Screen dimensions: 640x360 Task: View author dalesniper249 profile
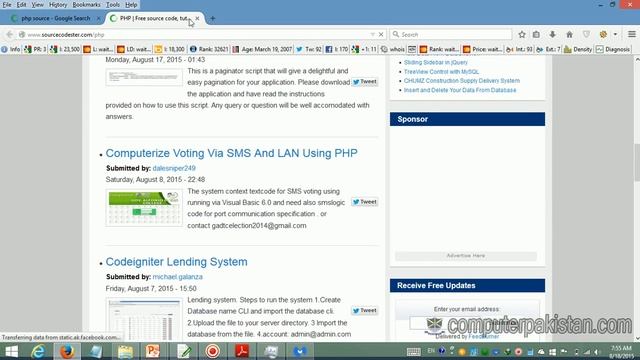coord(174,168)
